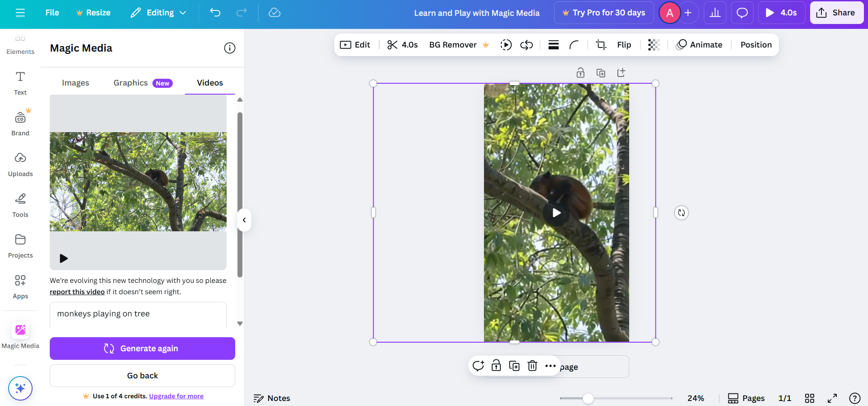Screen dimensions: 868x406
Task: Add a new page icon above canvas
Action: (x=621, y=73)
